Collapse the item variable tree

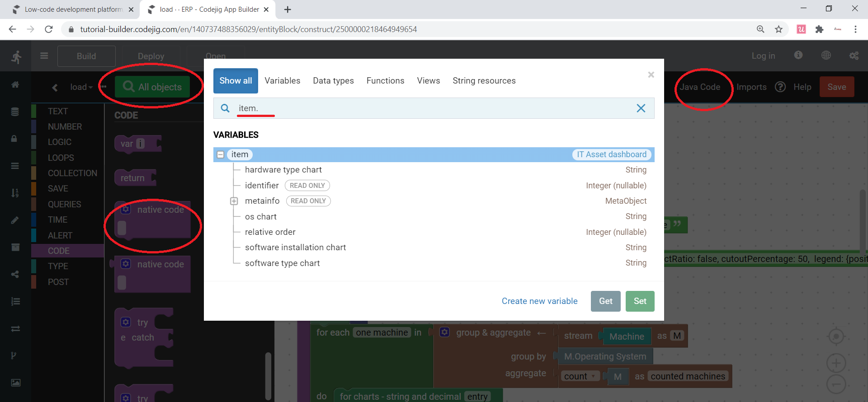pos(221,154)
